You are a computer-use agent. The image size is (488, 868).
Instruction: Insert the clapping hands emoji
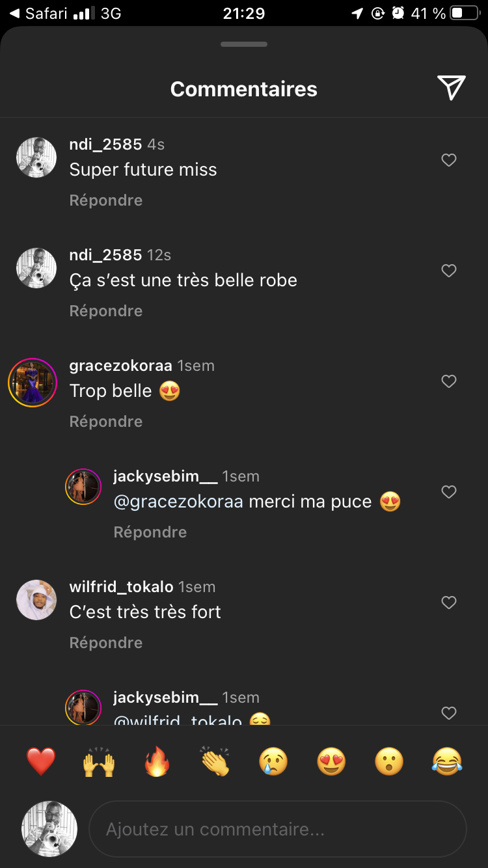click(215, 761)
